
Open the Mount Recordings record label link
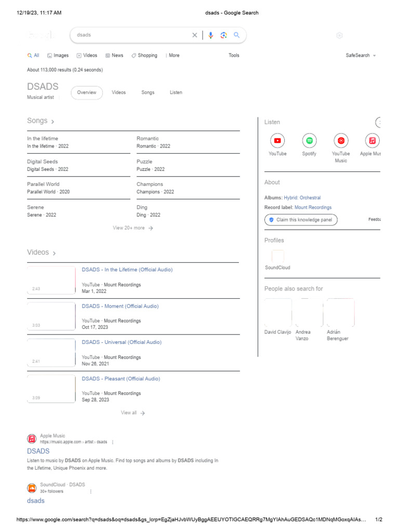click(x=313, y=207)
